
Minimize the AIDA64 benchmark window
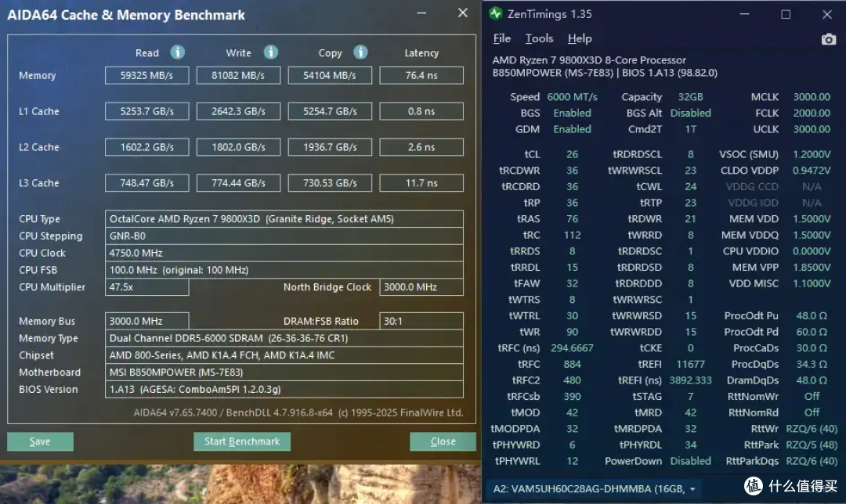click(421, 13)
